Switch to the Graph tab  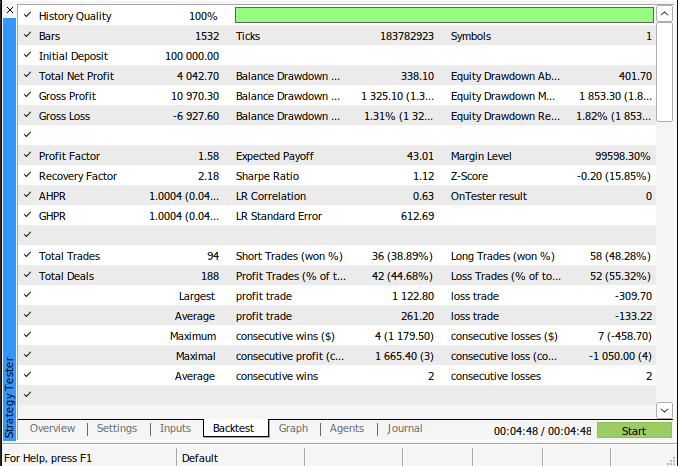pos(293,428)
